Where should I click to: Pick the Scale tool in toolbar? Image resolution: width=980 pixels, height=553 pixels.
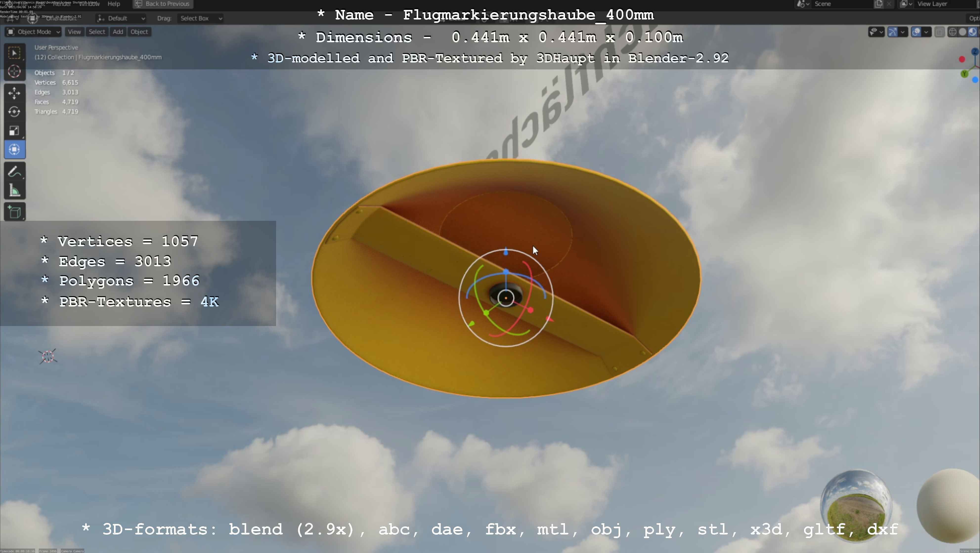tap(14, 131)
